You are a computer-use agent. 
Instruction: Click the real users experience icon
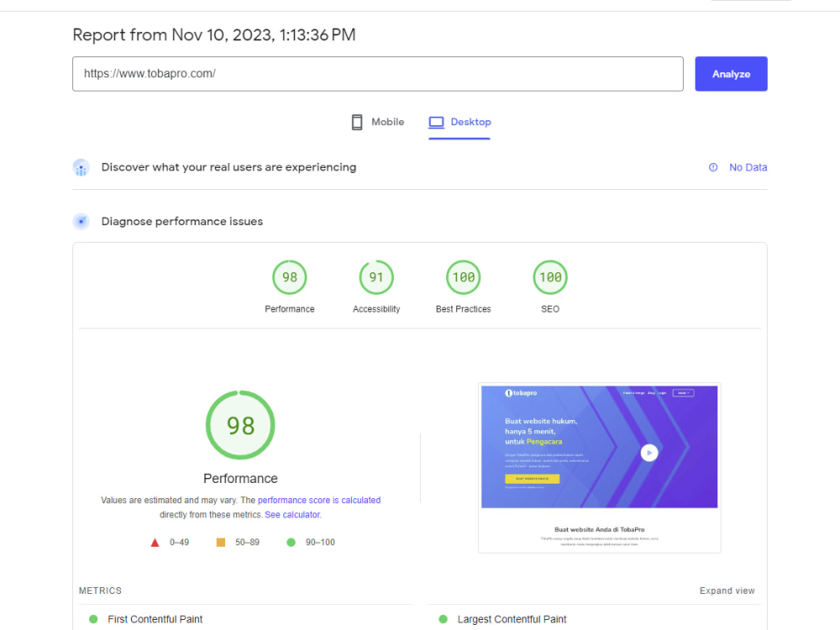point(81,168)
